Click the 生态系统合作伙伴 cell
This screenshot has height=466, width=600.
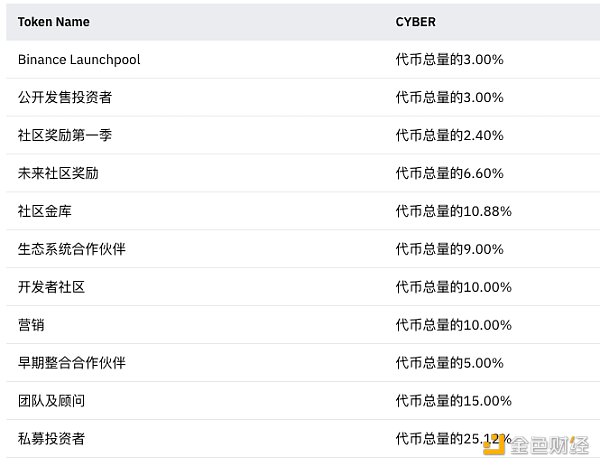(71, 249)
